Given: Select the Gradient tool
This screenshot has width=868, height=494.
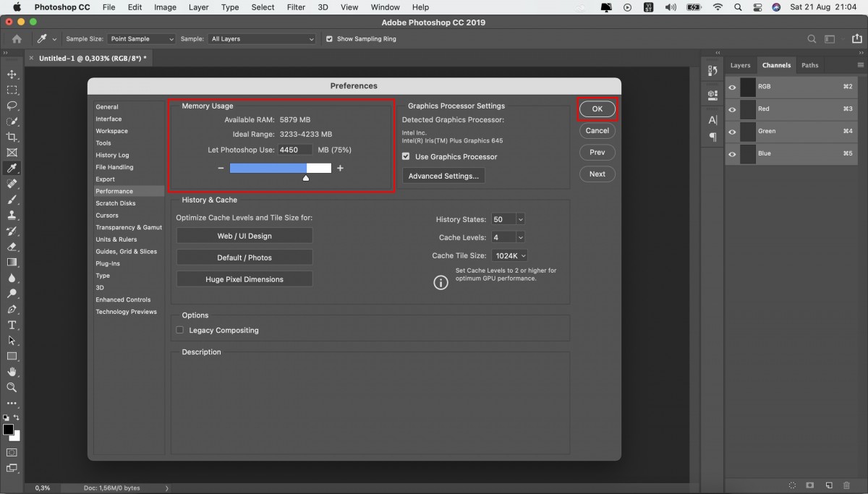Looking at the screenshot, I should click(x=12, y=263).
